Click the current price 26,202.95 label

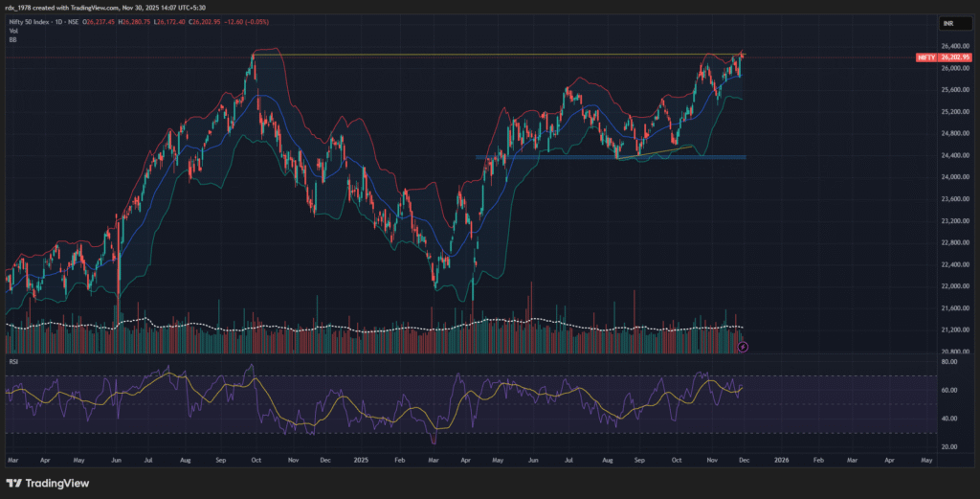pos(957,57)
